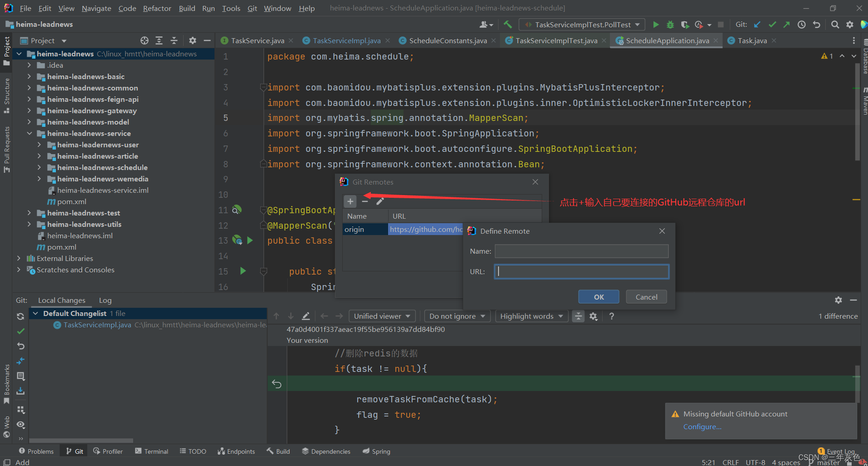Expand the heima-leadnews-user module node
Image resolution: width=868 pixels, height=466 pixels.
pos(40,145)
